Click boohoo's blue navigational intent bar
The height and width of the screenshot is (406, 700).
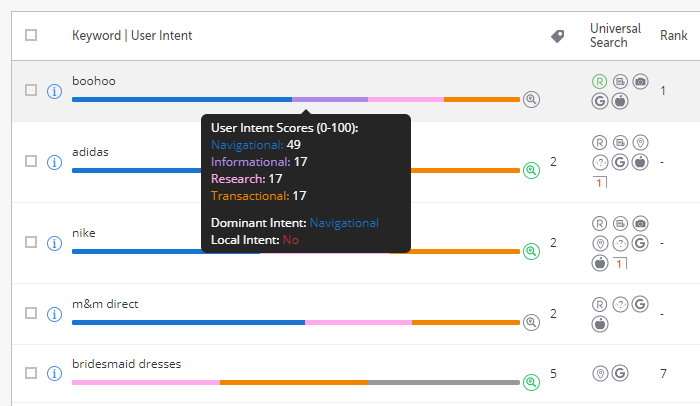(182, 99)
